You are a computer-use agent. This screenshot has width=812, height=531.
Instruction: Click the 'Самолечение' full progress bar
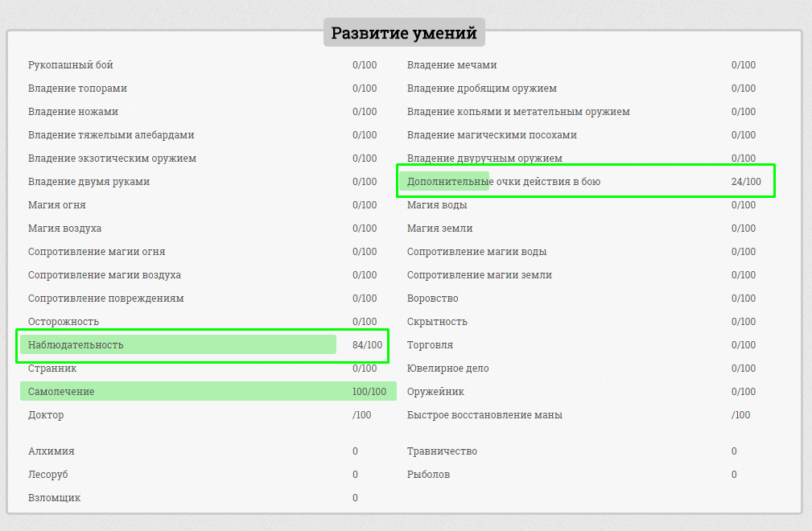point(208,391)
